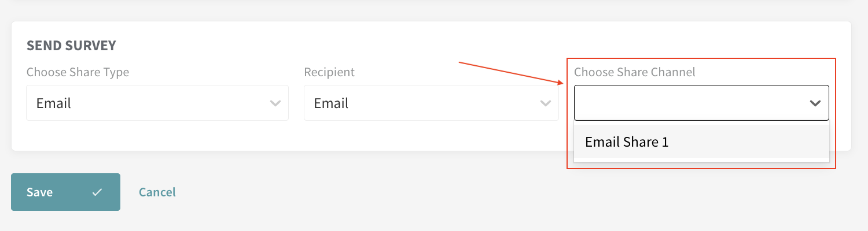Click the Save button label text
The width and height of the screenshot is (868, 231).
click(x=40, y=192)
